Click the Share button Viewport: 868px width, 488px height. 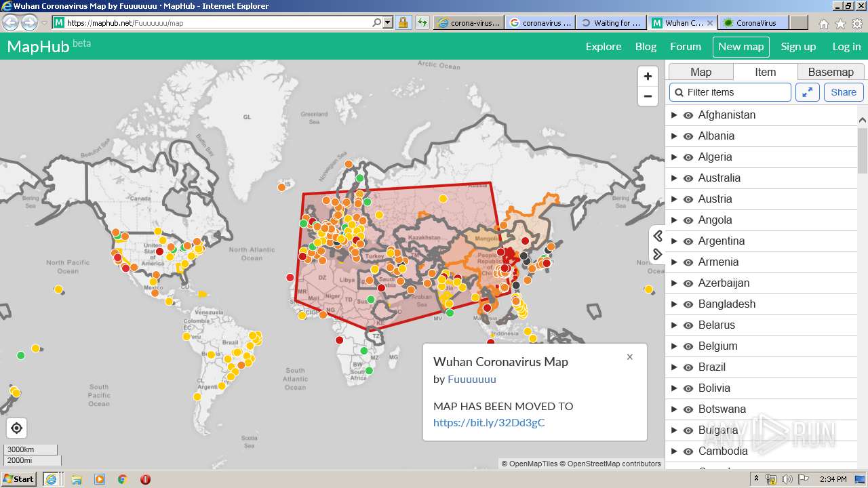(x=844, y=92)
